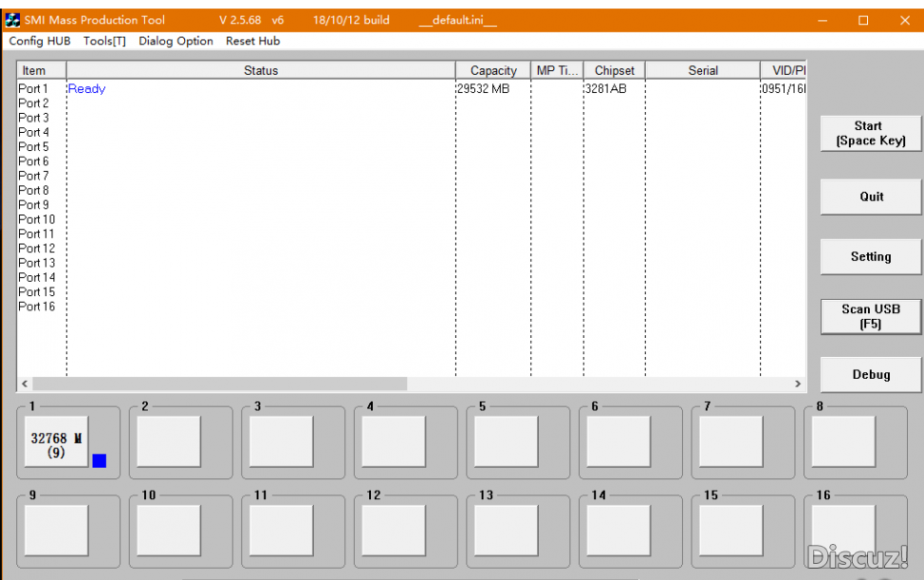Screen dimensions: 924x580
Task: Select the Port 5 row
Action: click(x=412, y=147)
